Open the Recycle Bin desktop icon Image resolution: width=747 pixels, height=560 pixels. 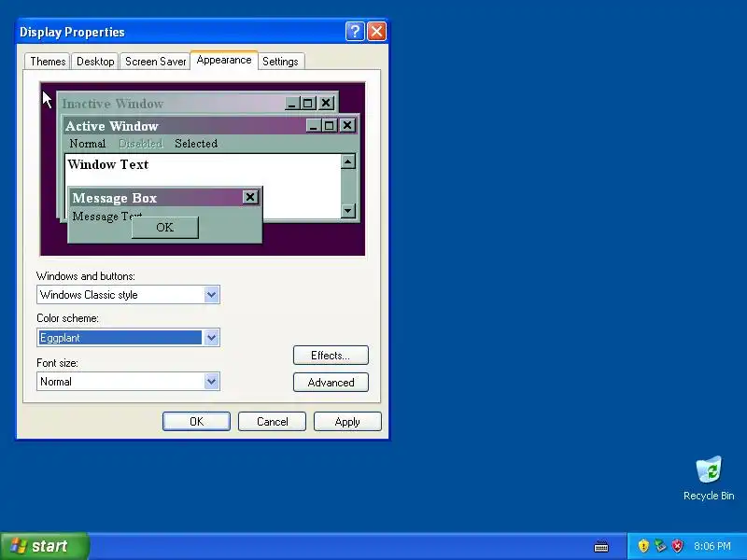[x=709, y=478]
